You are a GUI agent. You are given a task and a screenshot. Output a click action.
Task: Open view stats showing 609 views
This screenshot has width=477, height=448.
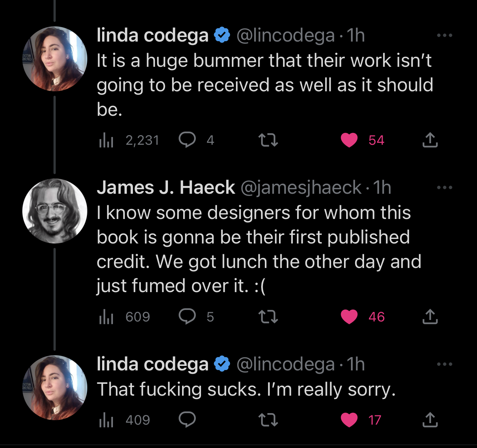[106, 317]
